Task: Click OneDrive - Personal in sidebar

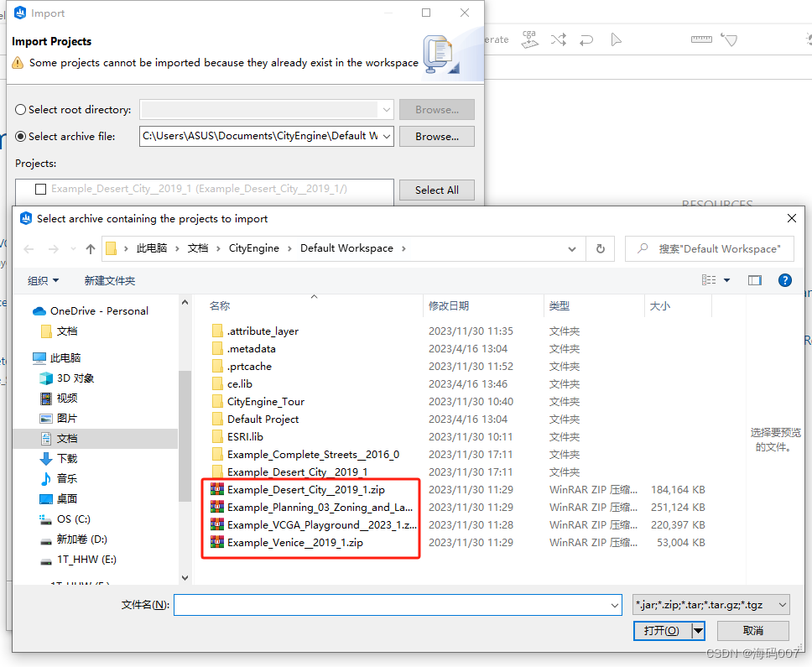Action: [x=90, y=310]
